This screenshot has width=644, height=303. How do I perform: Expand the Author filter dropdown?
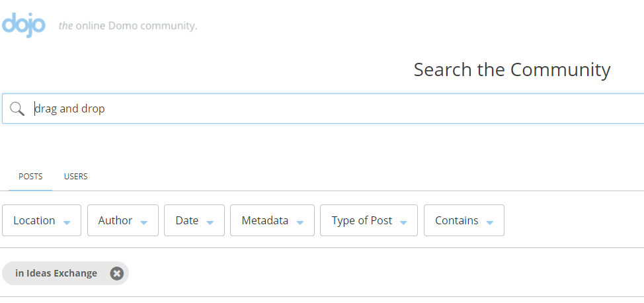pos(123,220)
